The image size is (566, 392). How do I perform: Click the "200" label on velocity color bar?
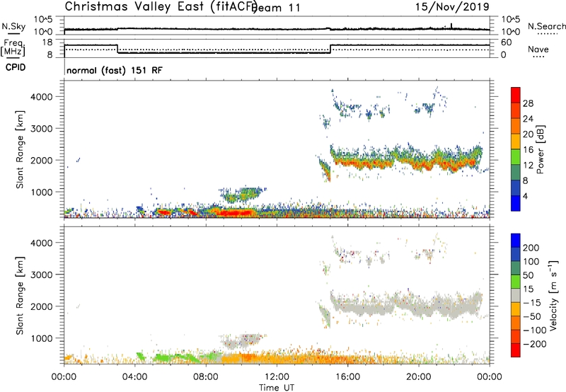pos(531,248)
